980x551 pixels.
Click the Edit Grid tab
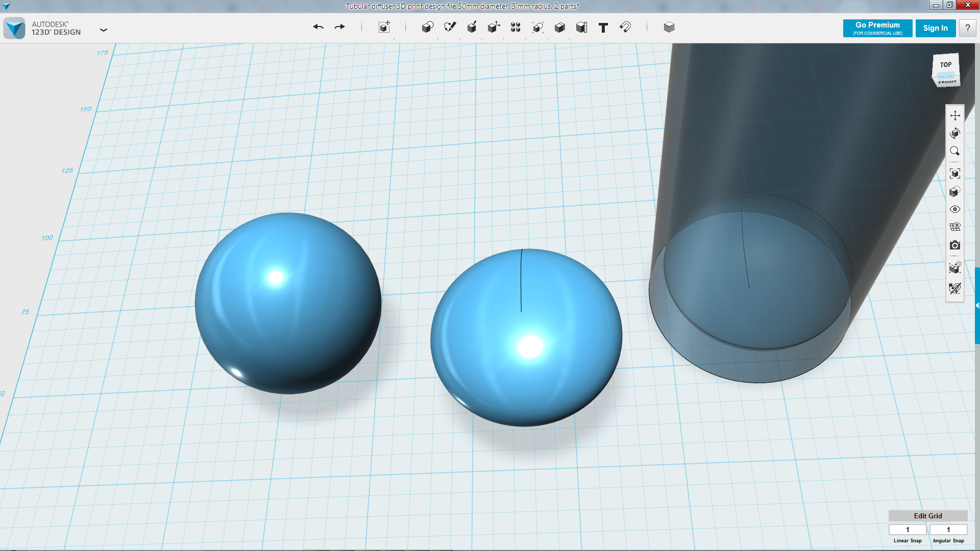927,516
